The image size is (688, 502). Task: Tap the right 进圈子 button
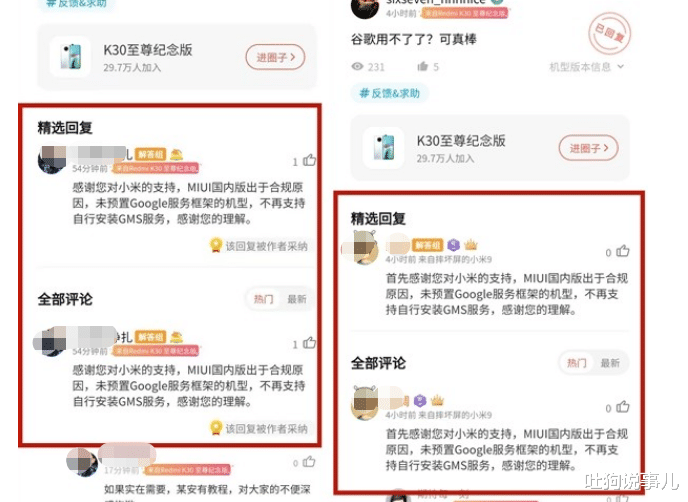[588, 148]
